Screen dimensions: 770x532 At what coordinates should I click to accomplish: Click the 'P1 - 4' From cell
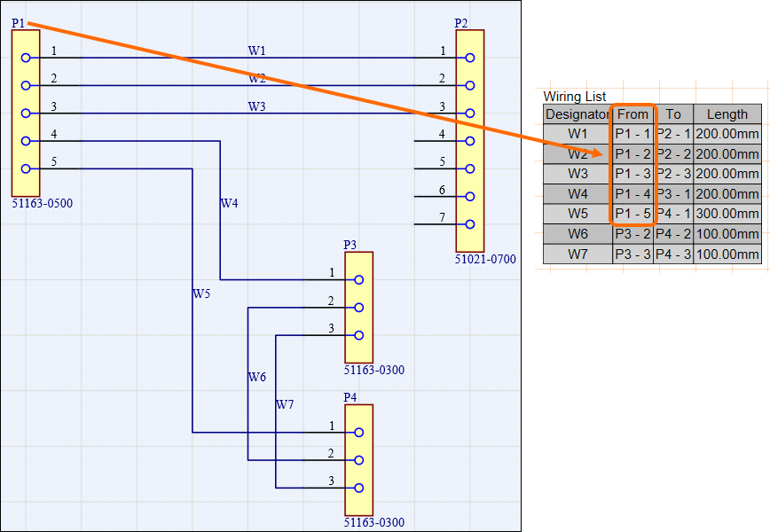point(633,194)
